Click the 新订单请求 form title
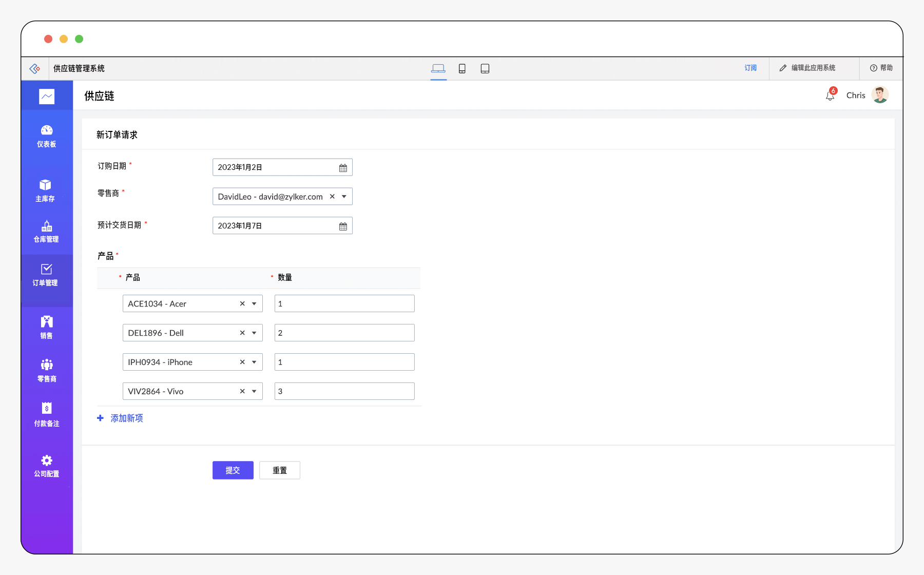924x575 pixels. tap(117, 135)
